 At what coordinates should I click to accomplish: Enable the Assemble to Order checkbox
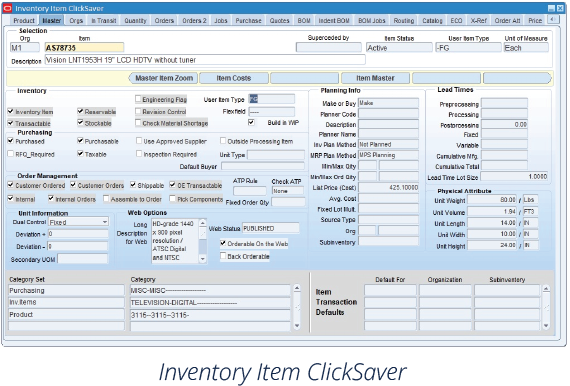(106, 199)
